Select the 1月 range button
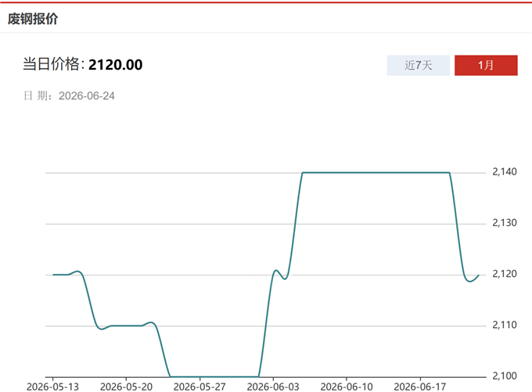Screen dimensions: 532x392 click(486, 65)
